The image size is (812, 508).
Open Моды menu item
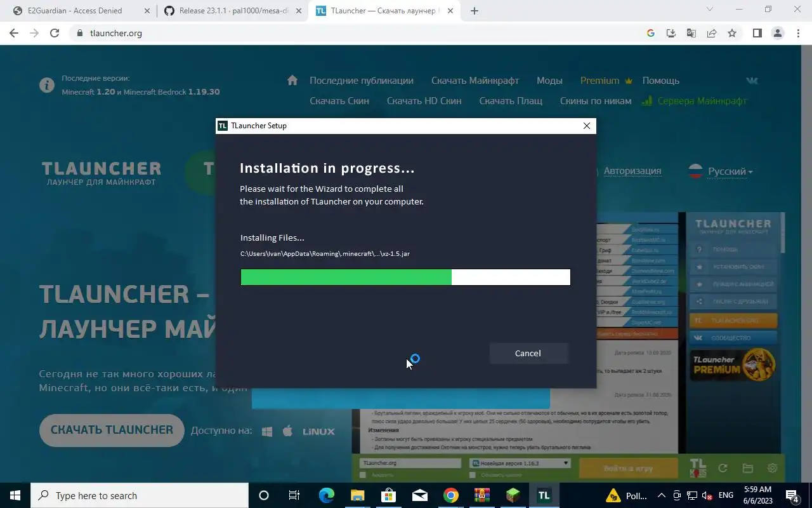click(x=549, y=81)
